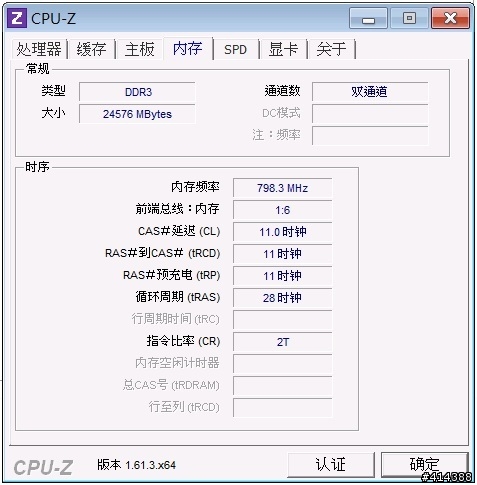Close the CPU-Z window

450,18
